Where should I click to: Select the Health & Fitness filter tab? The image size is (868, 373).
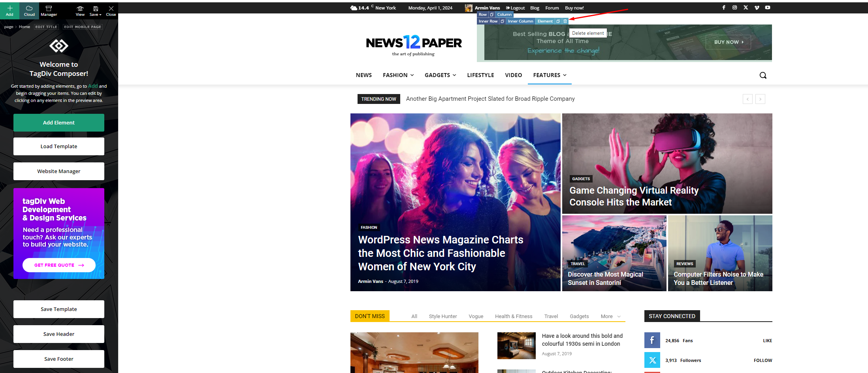click(x=514, y=316)
